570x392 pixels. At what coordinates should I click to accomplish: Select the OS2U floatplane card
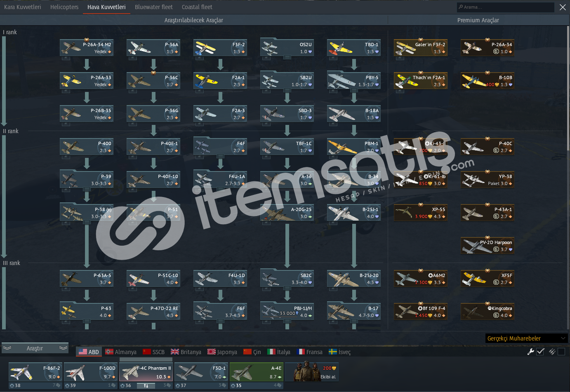pyautogui.click(x=287, y=48)
